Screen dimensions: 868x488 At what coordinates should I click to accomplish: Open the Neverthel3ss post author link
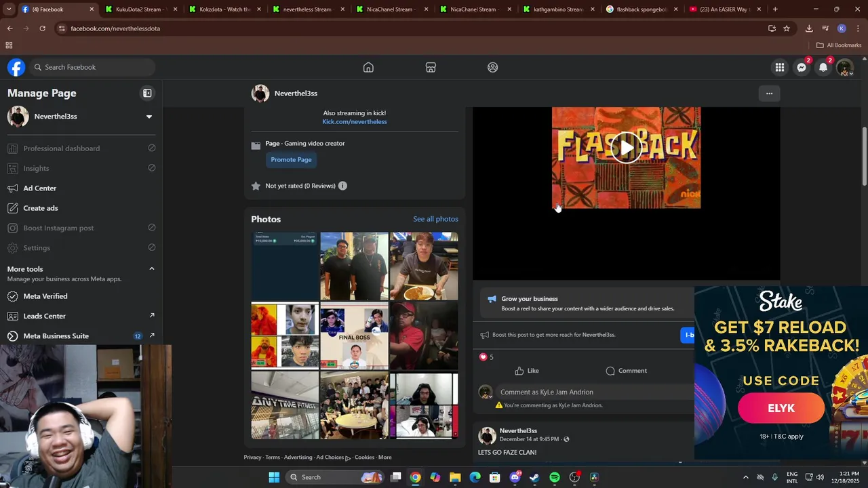click(x=518, y=431)
